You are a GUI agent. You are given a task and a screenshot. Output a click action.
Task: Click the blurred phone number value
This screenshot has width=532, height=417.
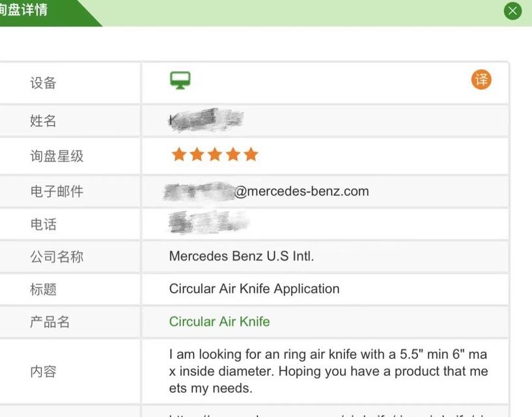click(x=208, y=222)
